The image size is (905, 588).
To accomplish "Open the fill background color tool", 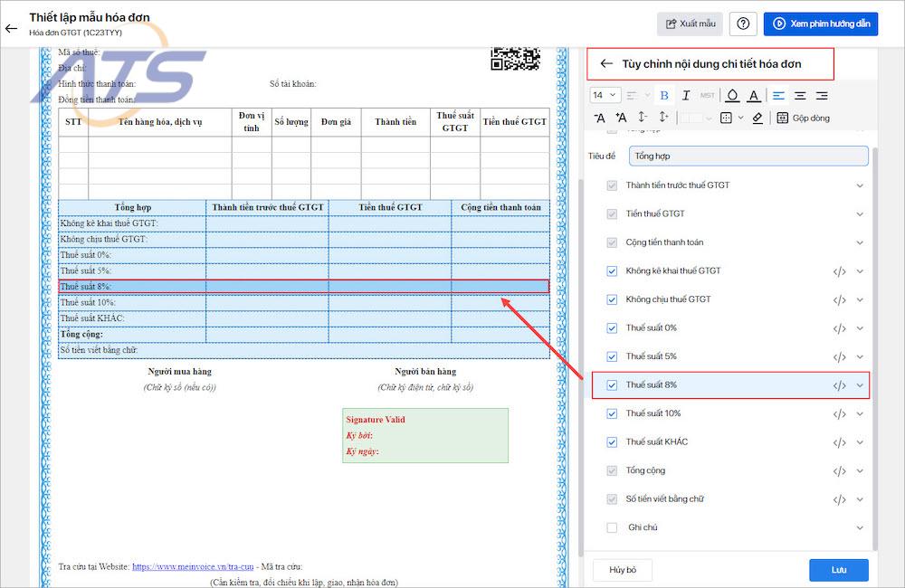I will [x=732, y=95].
